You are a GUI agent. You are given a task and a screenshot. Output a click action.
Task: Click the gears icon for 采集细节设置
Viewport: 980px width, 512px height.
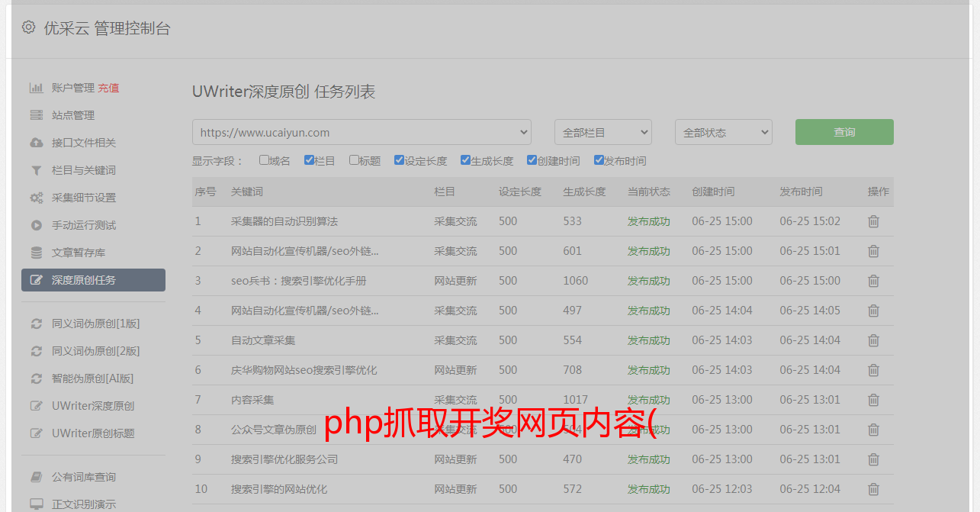tap(36, 198)
